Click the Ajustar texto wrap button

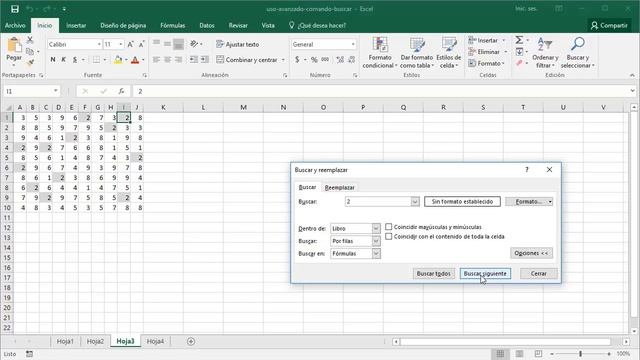(238, 44)
